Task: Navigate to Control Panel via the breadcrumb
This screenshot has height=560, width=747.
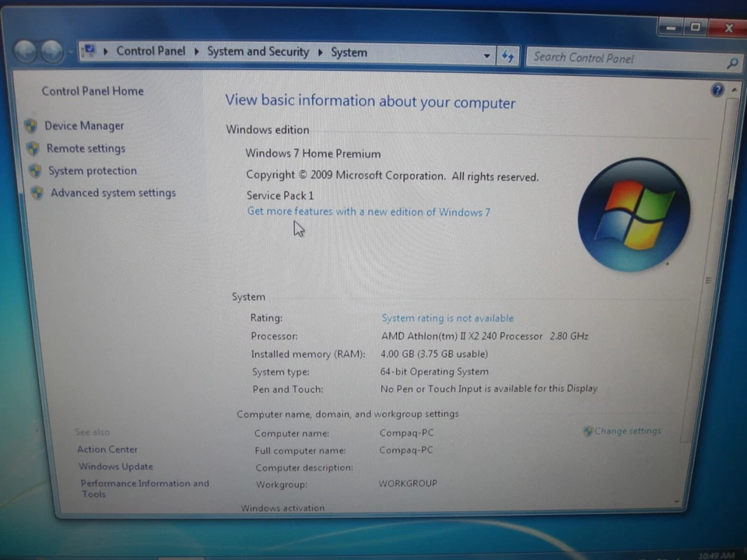Action: click(150, 51)
